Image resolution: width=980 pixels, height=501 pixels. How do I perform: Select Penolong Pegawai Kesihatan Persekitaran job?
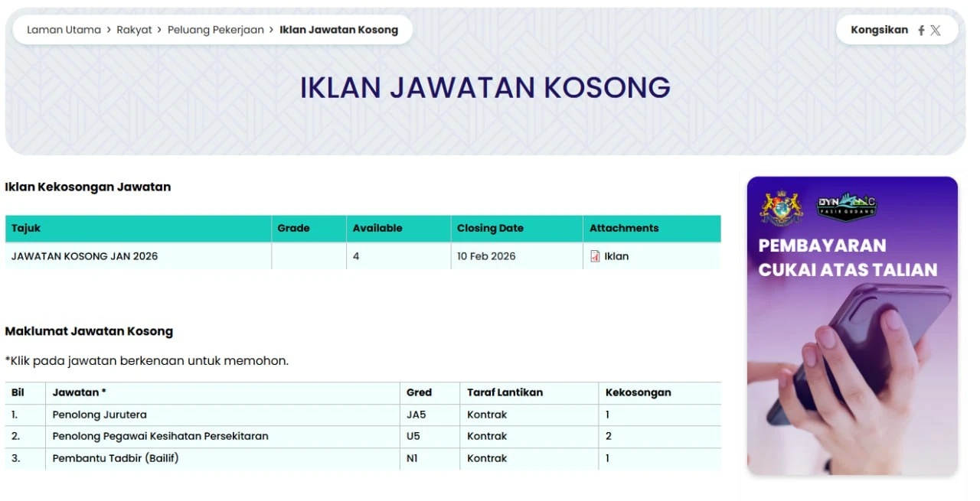160,436
